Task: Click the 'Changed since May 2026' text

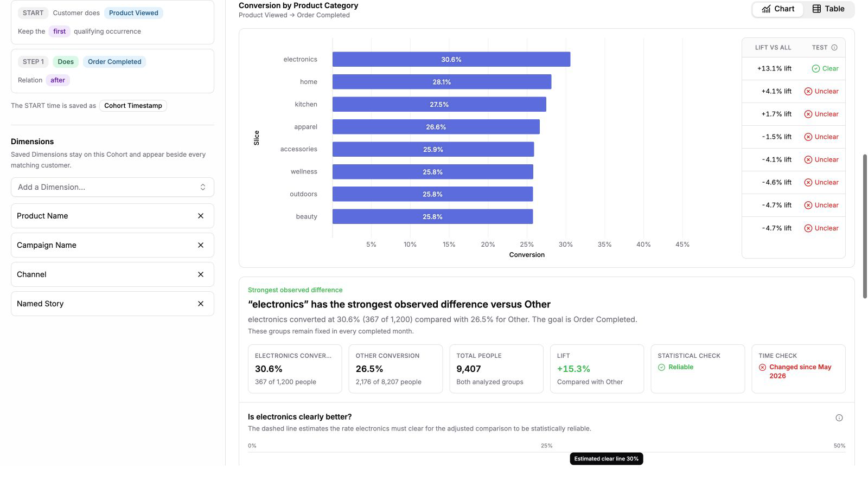Action: pos(800,371)
